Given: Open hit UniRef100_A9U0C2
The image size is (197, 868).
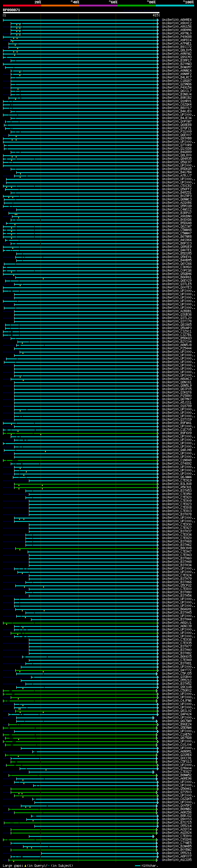Looking at the screenshot, I should pos(177,23).
